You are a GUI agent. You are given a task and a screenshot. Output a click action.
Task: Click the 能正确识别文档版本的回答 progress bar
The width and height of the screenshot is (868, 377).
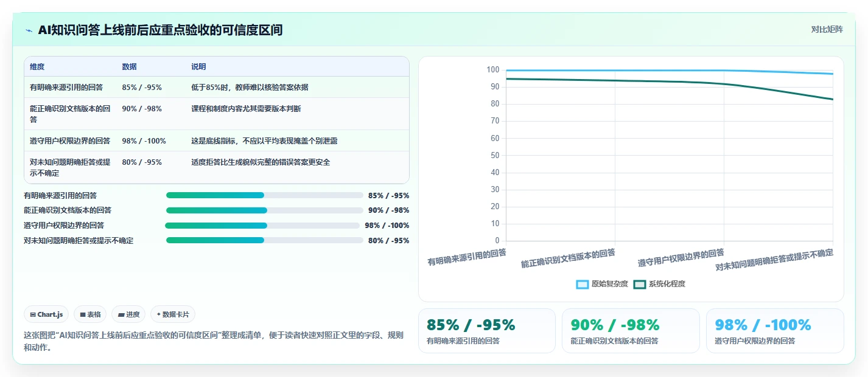264,210
